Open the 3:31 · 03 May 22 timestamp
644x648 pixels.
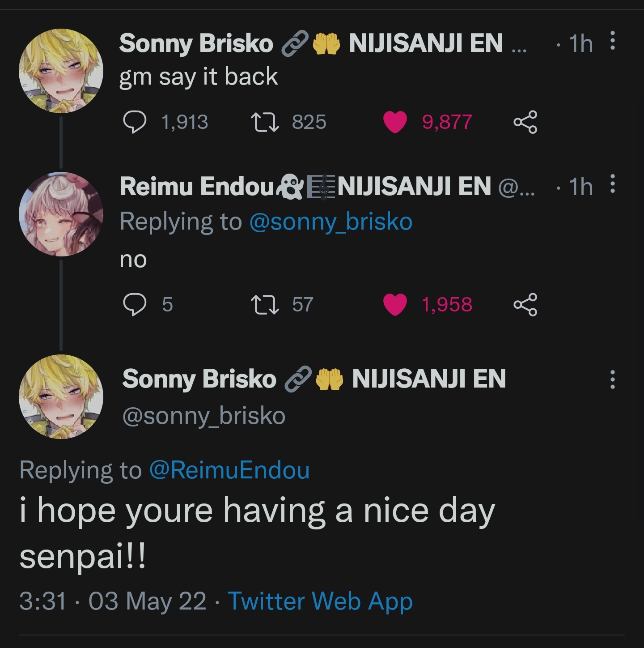pos(113,601)
